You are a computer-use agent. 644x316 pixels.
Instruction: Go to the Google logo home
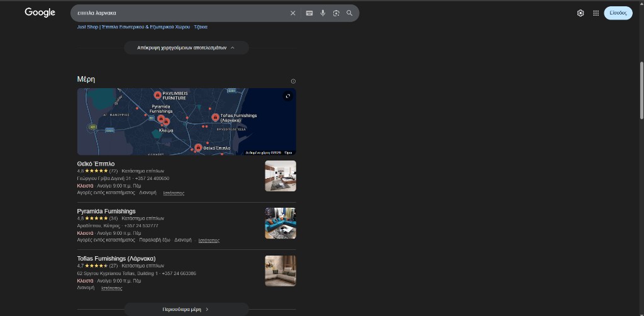tap(40, 13)
